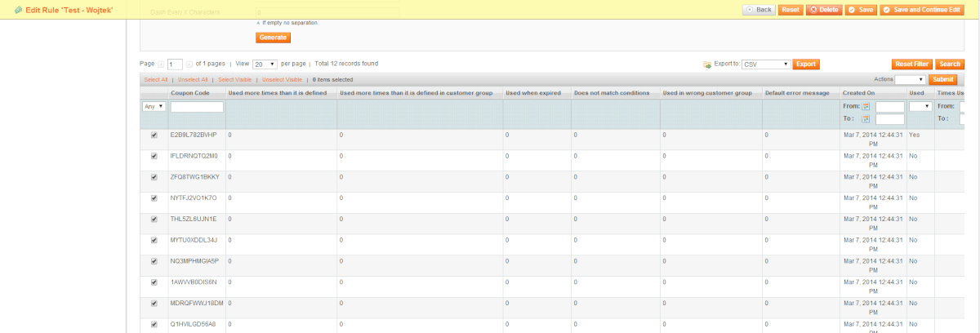Click the Reset Filter button
Image resolution: width=980 pixels, height=333 pixels.
pyautogui.click(x=911, y=64)
